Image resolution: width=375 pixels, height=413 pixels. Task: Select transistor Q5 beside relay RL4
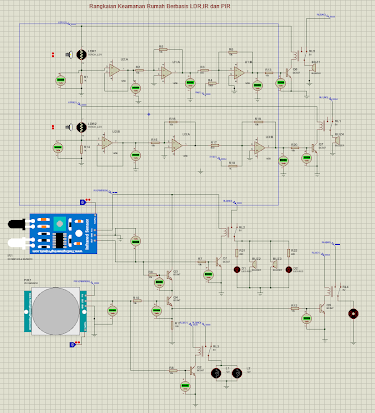point(322,308)
